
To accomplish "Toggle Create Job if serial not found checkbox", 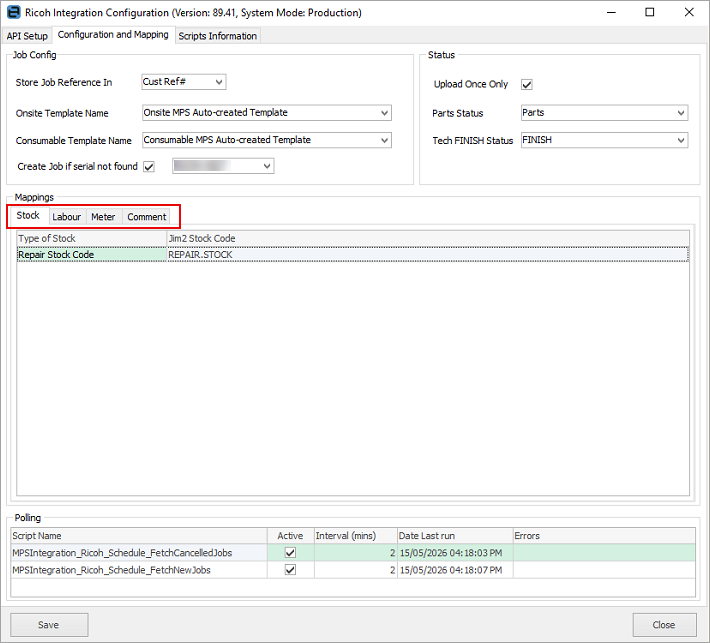I will (149, 167).
